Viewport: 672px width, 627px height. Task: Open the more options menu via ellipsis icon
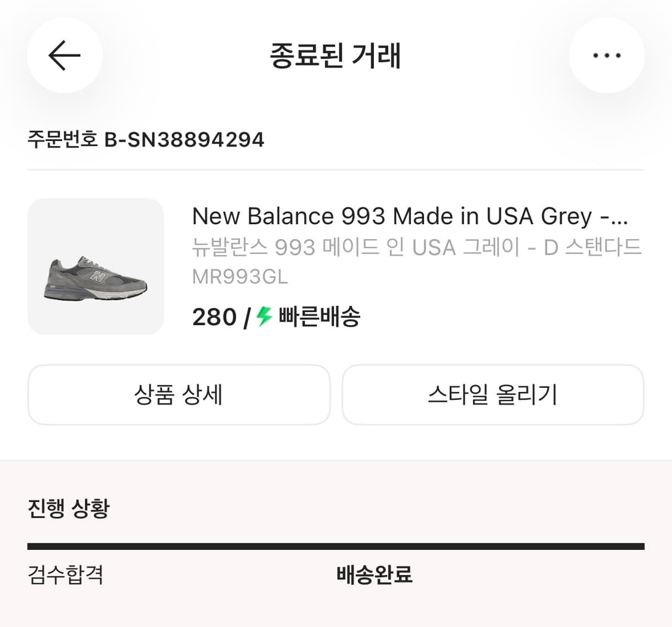607,55
